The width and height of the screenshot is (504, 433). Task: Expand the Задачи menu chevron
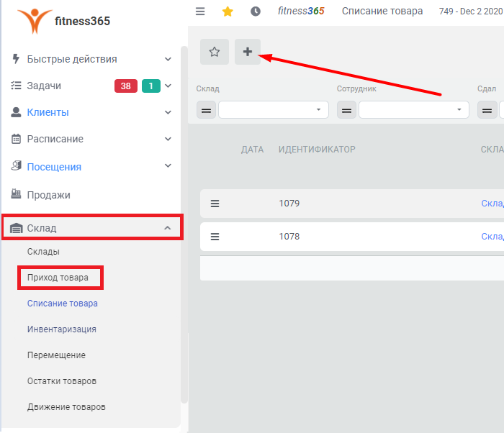coord(168,86)
